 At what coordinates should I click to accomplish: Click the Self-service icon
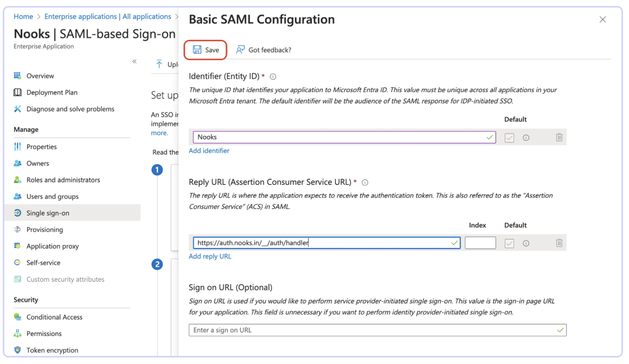pyautogui.click(x=17, y=263)
